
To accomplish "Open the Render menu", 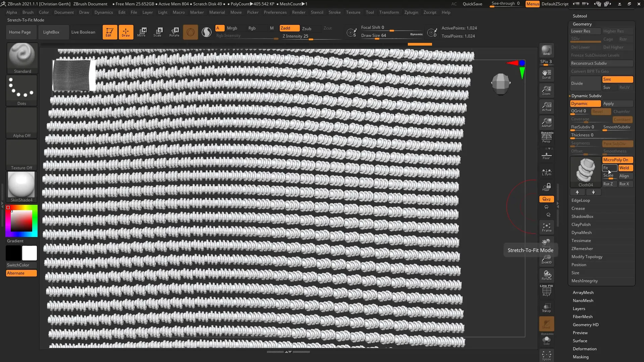I will pyautogui.click(x=299, y=12).
